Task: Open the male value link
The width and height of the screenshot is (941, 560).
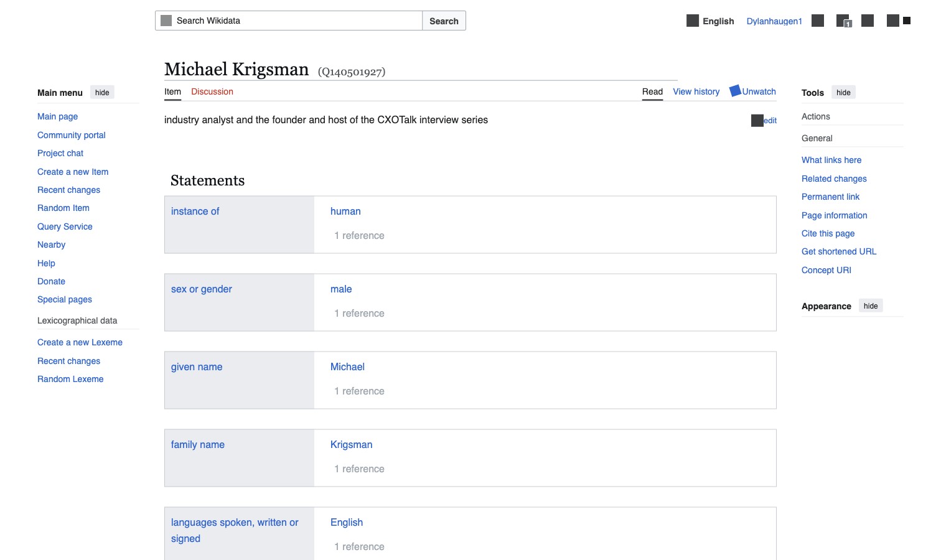Action: coord(341,289)
